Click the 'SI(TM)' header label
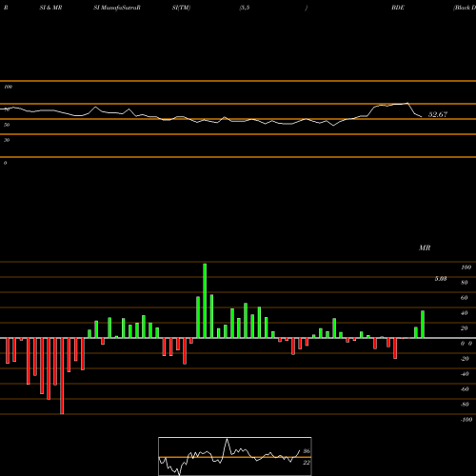Viewport: 476px width, 476px height. click(181, 8)
